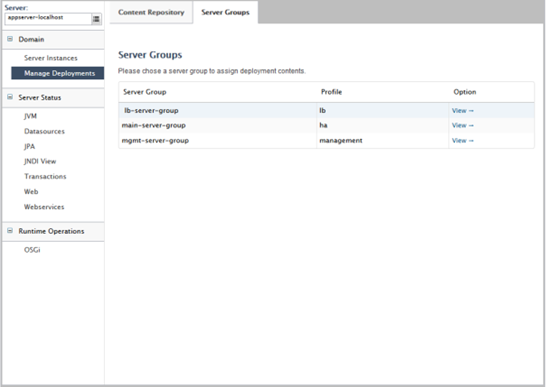Click View link for main-server-group

tap(463, 125)
